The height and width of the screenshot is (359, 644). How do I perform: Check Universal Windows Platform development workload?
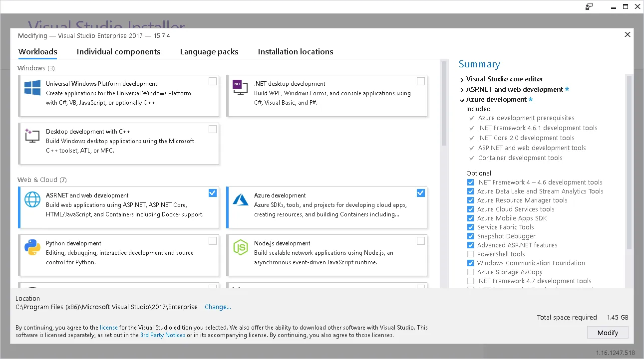pos(213,81)
